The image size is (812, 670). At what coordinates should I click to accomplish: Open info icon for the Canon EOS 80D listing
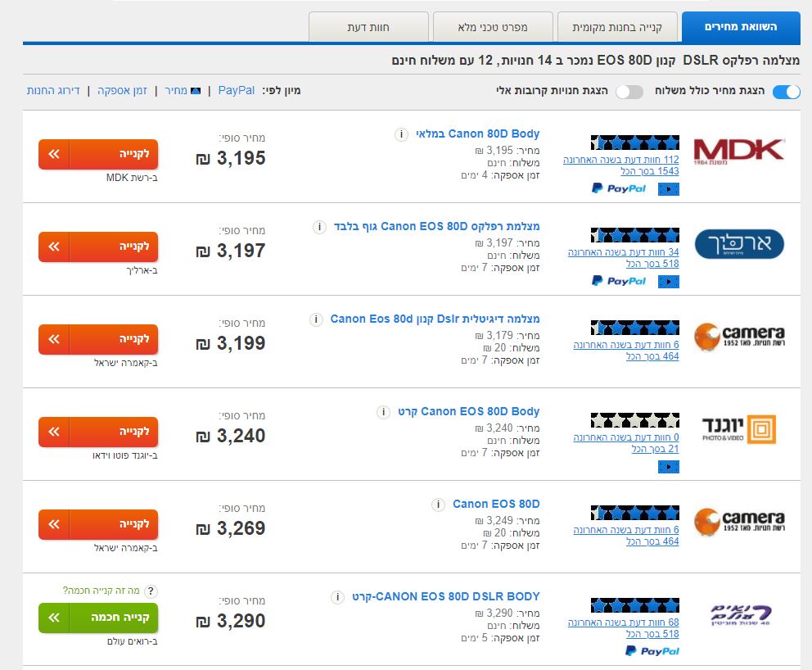[438, 505]
